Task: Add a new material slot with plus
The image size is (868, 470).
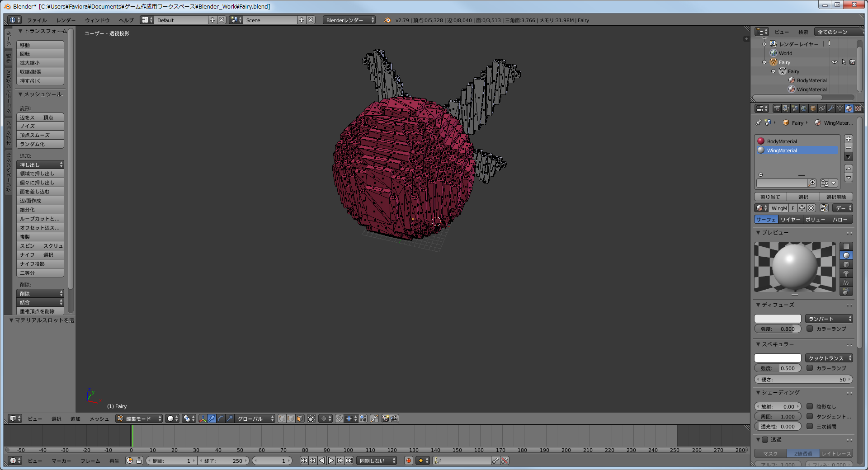Action: (849, 139)
